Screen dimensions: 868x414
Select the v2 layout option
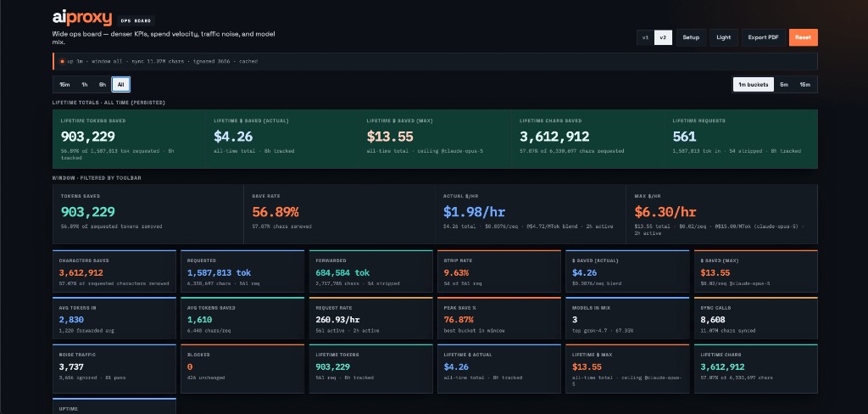coord(663,37)
